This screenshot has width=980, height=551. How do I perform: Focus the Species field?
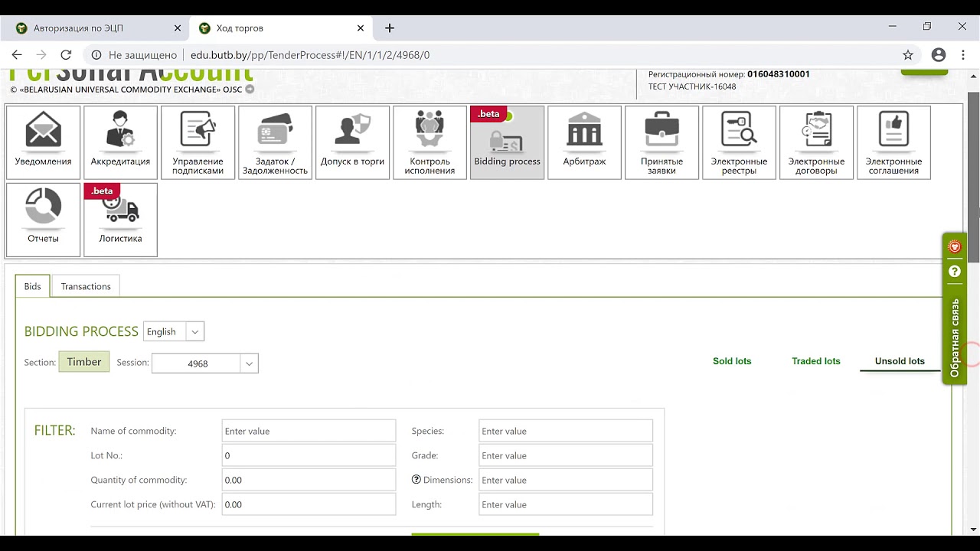coord(566,431)
